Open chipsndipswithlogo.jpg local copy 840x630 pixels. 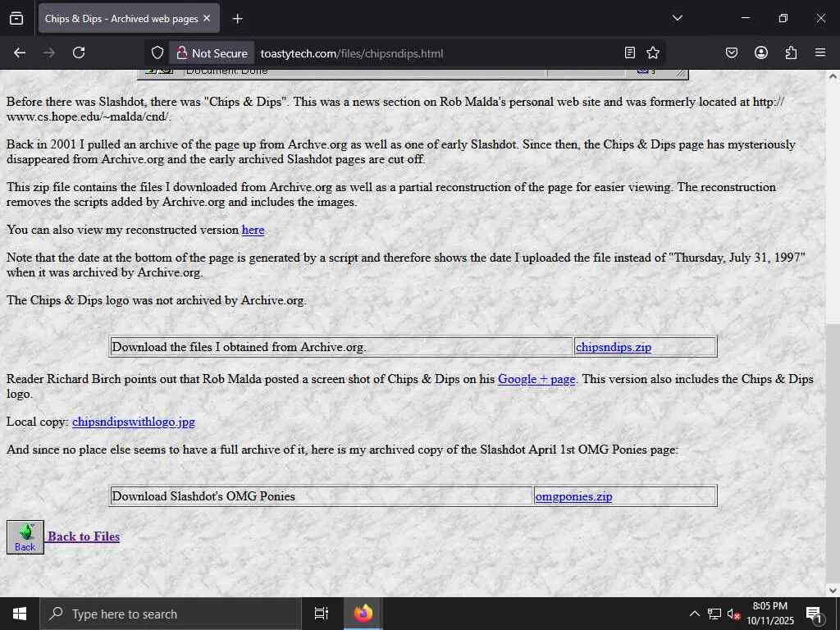click(134, 422)
